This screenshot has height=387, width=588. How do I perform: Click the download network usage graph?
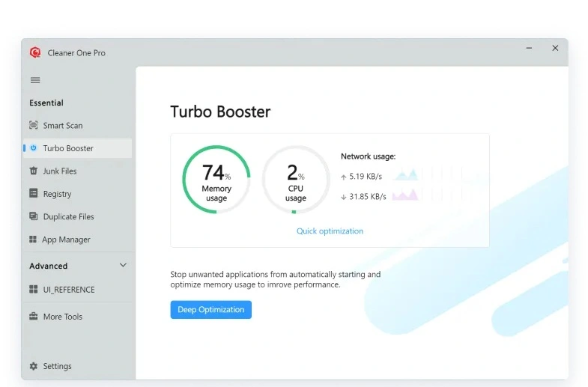click(406, 195)
